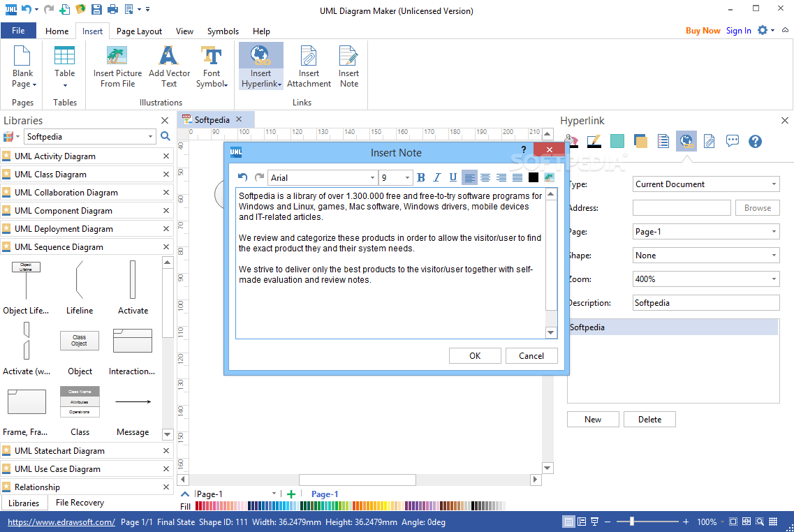The width and height of the screenshot is (794, 532).
Task: Click the print icon in quick access toolbar
Action: (112, 9)
